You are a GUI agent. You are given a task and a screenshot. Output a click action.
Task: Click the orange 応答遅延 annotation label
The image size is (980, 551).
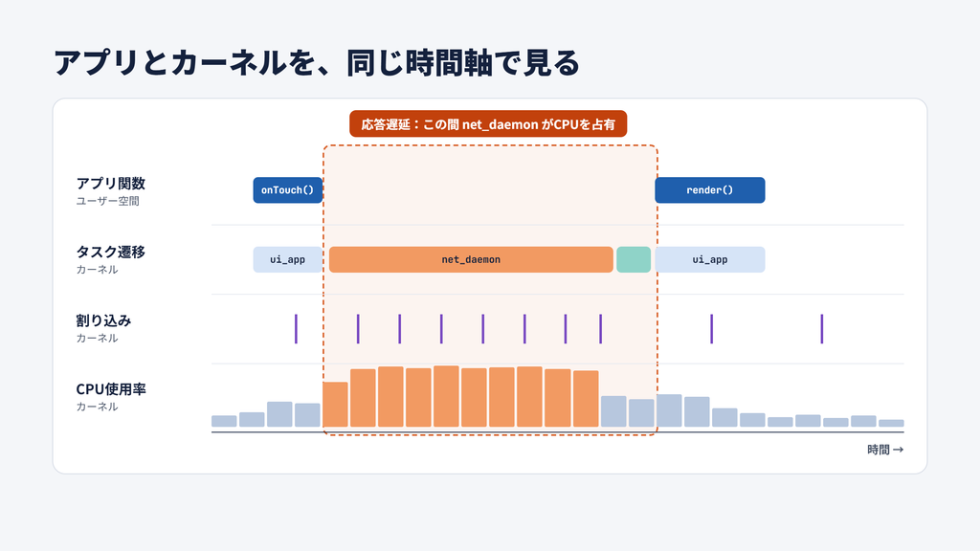click(x=488, y=123)
